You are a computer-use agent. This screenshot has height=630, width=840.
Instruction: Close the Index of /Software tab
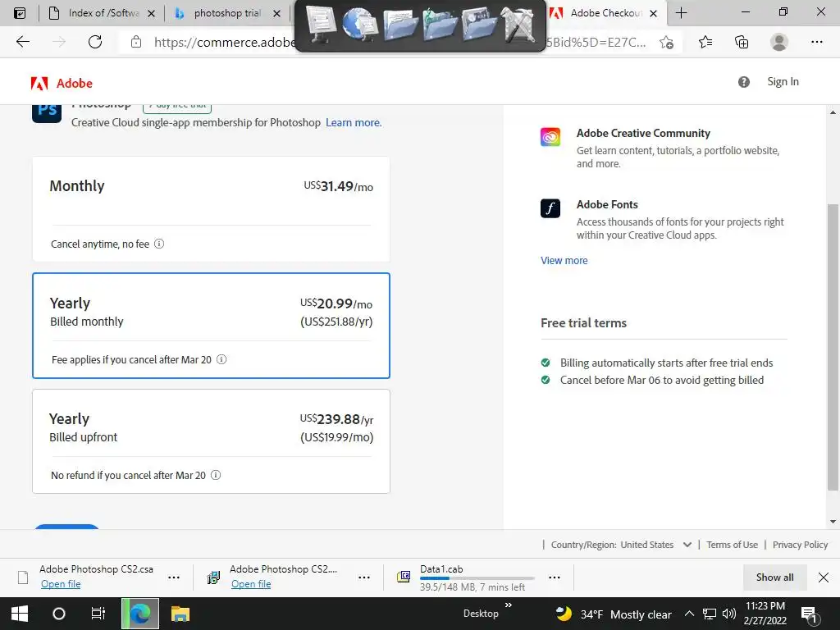[152, 13]
